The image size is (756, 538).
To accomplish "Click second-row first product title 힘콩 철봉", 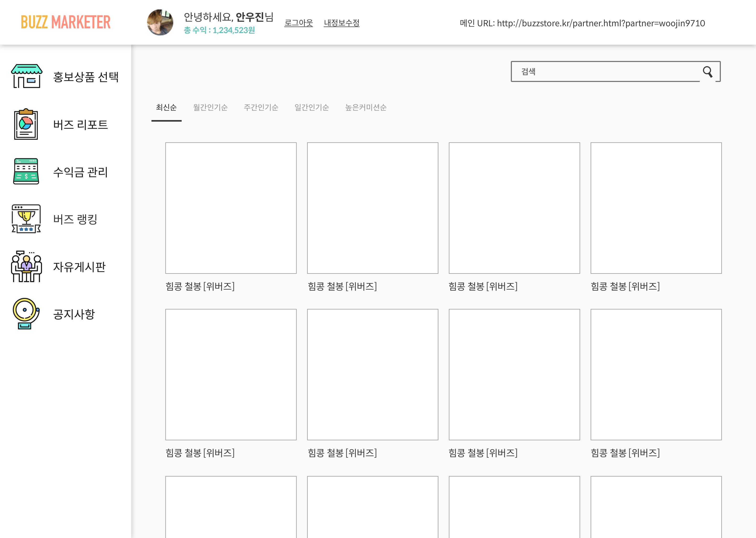I will [200, 453].
